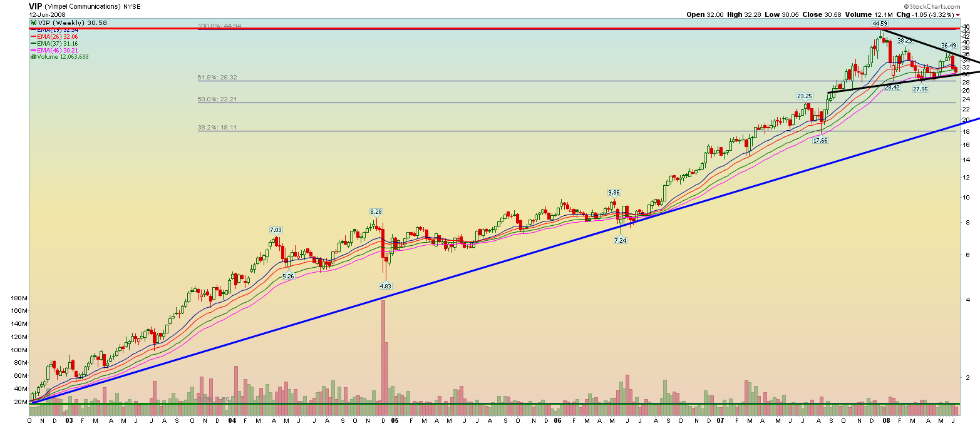Screen dimensions: 980x426
Task: Click the 14 price axis label
Action: pyautogui.click(x=966, y=159)
